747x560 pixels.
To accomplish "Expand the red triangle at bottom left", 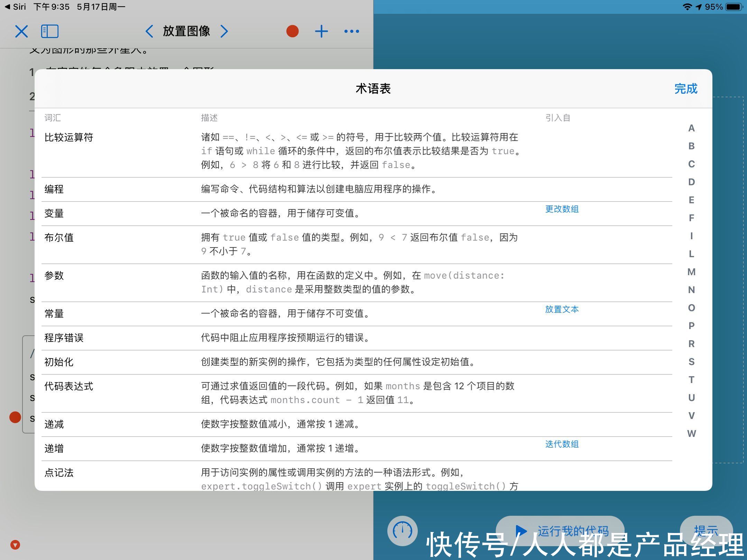I will [15, 544].
